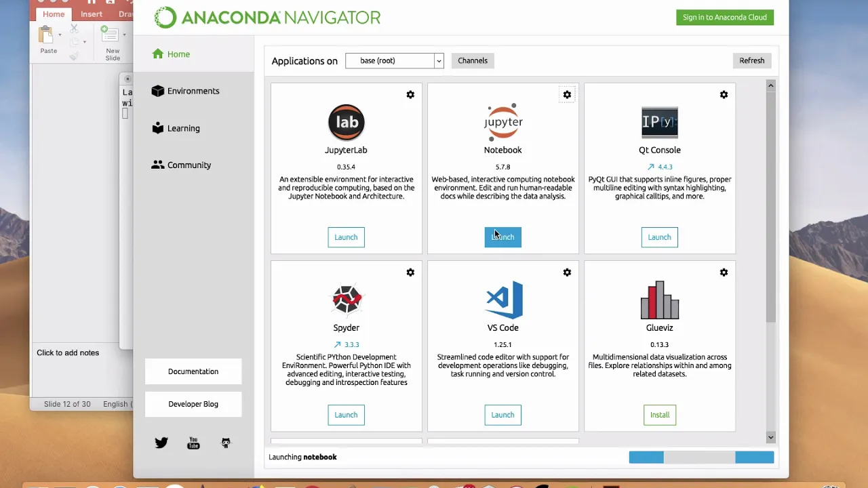Screen dimensions: 868x488
Task: Click the Anaconda Navigator logo
Action: pos(268,18)
